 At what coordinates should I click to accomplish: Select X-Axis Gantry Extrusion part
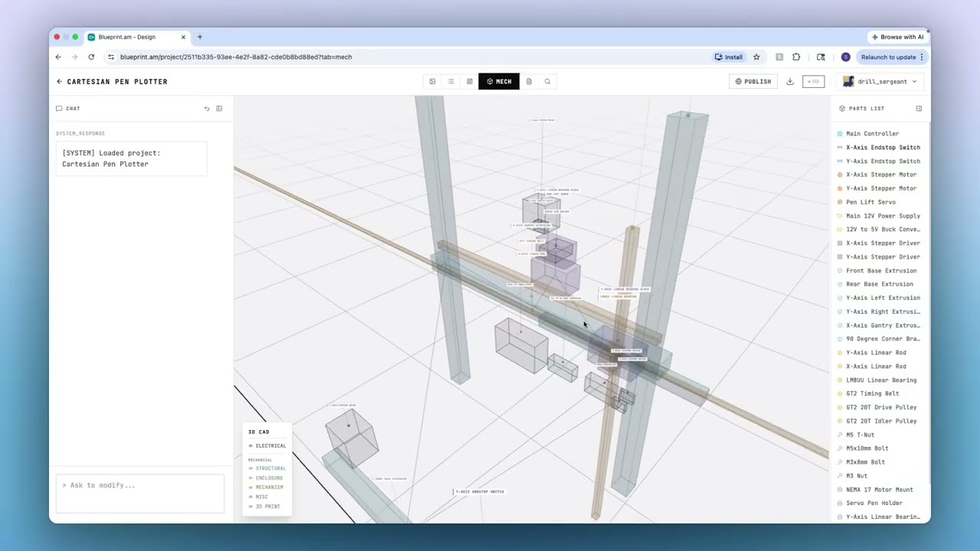pyautogui.click(x=883, y=325)
